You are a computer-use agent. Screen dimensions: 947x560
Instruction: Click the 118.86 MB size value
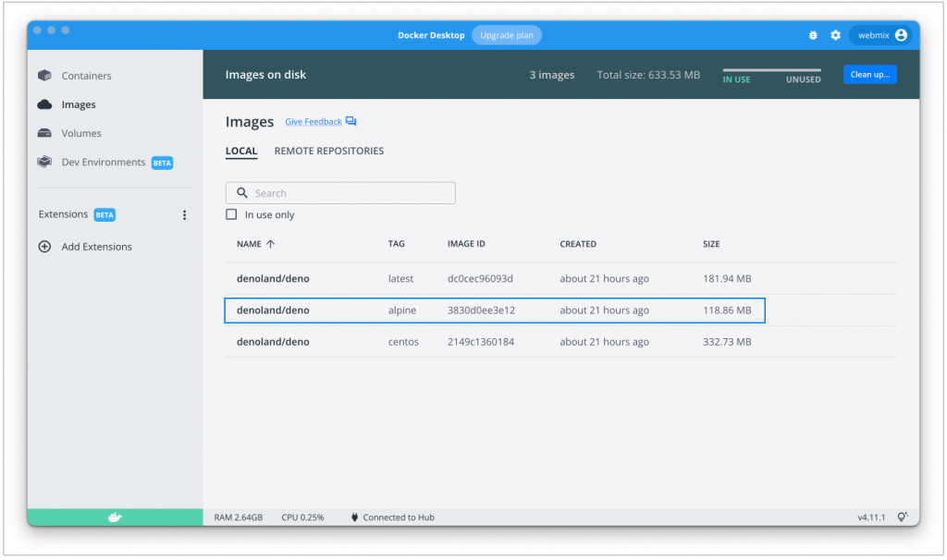[727, 310]
